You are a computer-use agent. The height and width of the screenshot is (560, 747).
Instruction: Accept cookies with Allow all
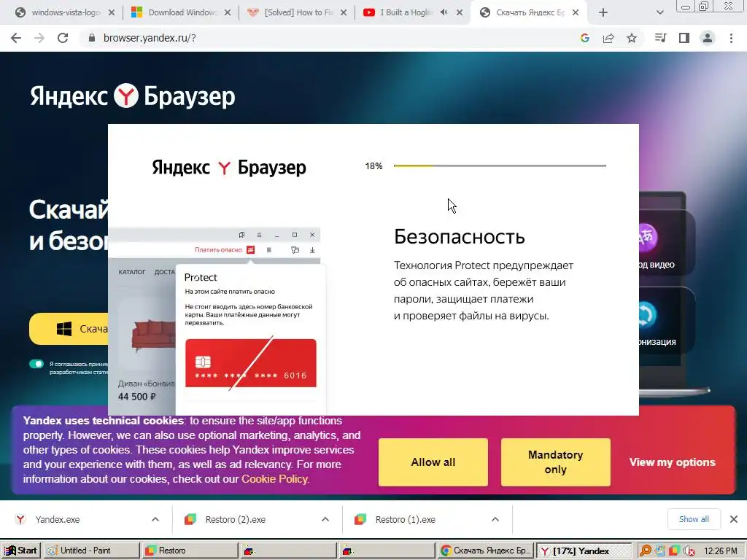tap(433, 462)
